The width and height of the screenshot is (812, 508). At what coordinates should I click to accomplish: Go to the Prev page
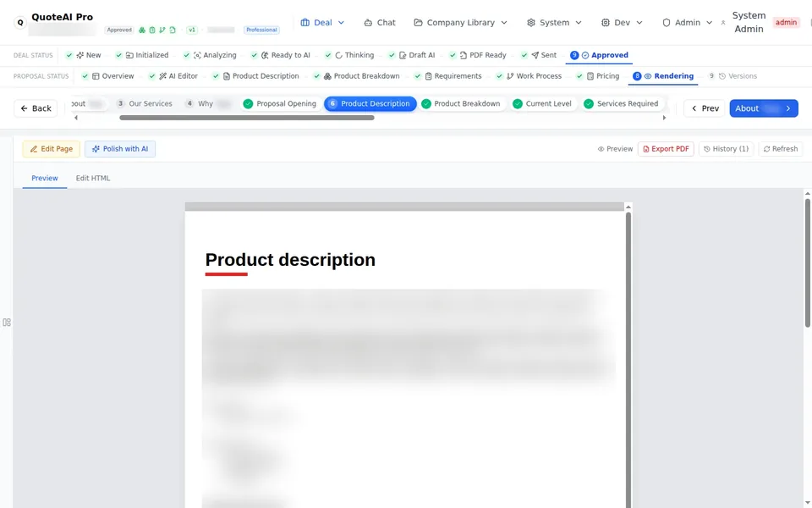click(x=705, y=108)
